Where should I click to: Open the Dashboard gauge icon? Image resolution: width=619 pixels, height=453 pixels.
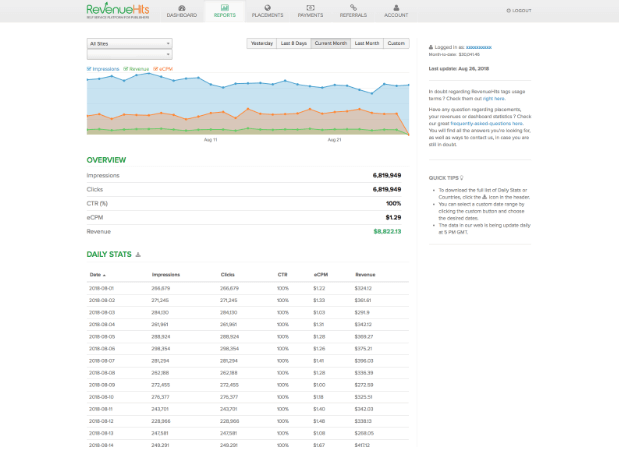coord(181,8)
